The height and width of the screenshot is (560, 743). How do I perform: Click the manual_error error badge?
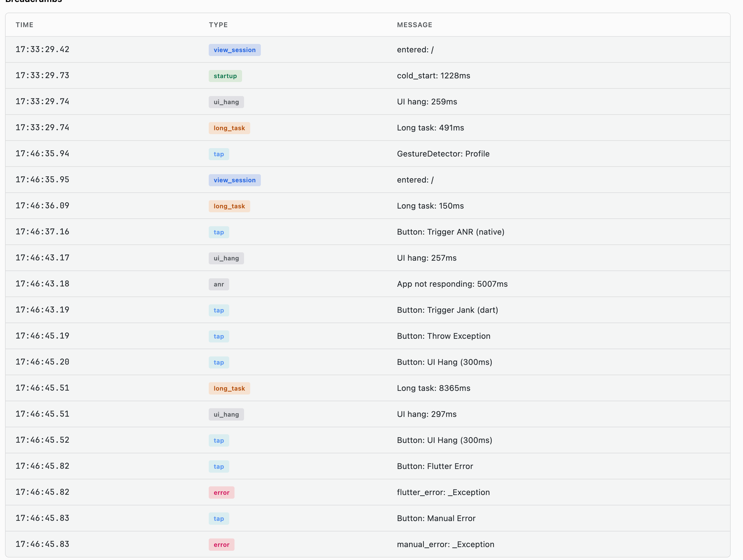tap(221, 544)
